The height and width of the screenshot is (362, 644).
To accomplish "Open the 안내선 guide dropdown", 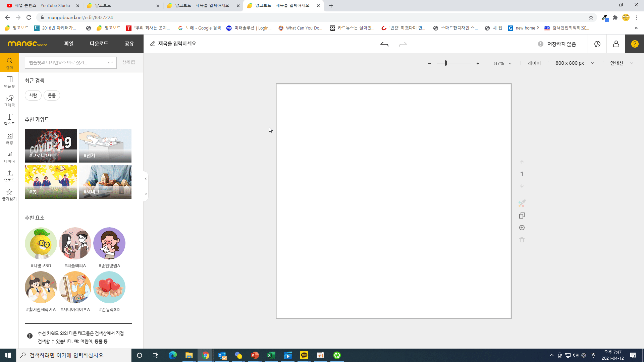I will click(622, 63).
